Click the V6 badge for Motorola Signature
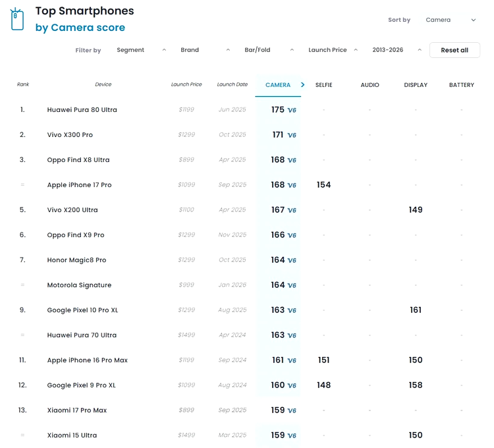This screenshot has height=448, width=494. 292,286
